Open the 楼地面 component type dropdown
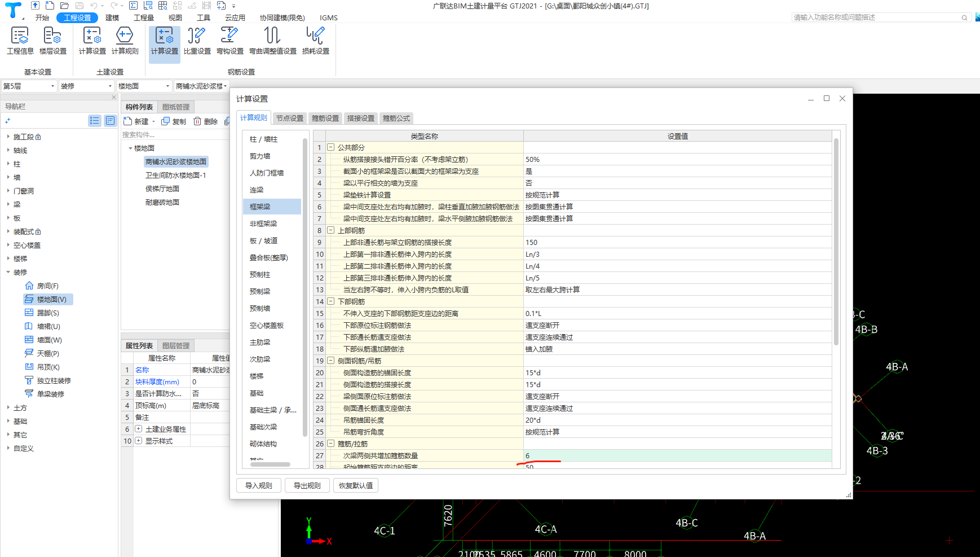The image size is (980, 557). [144, 86]
